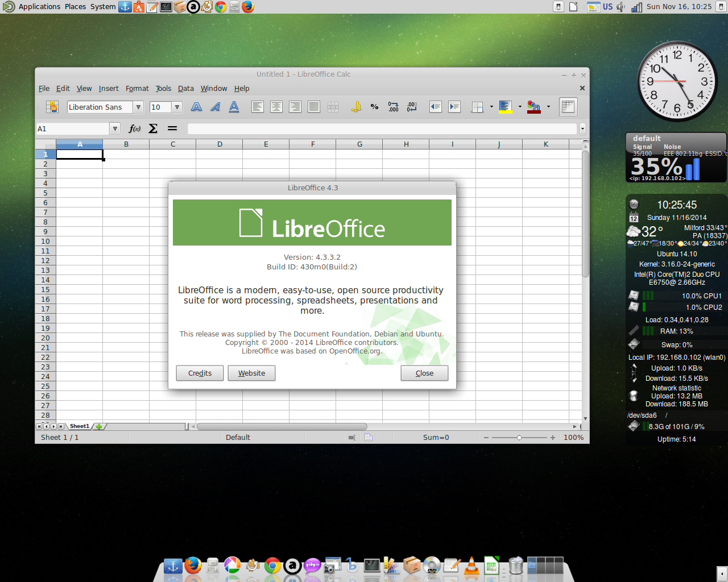728x582 pixels.
Task: Open the System panel menu
Action: pos(103,7)
